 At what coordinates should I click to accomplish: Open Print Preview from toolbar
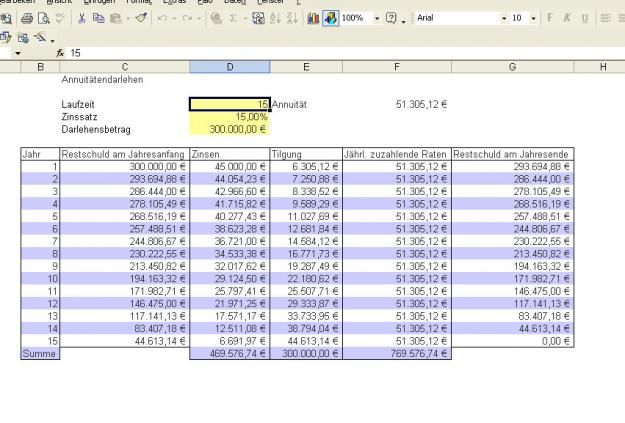[x=43, y=18]
